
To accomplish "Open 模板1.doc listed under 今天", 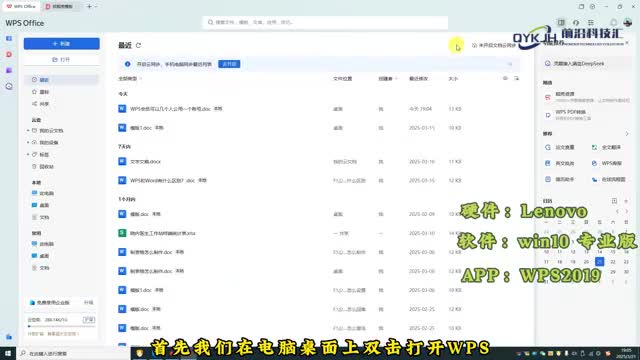I will click(141, 128).
